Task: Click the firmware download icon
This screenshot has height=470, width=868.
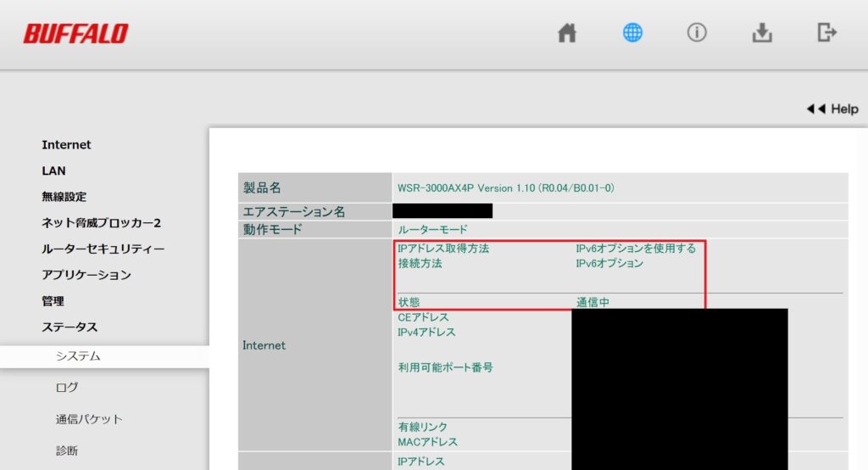Action: click(762, 33)
